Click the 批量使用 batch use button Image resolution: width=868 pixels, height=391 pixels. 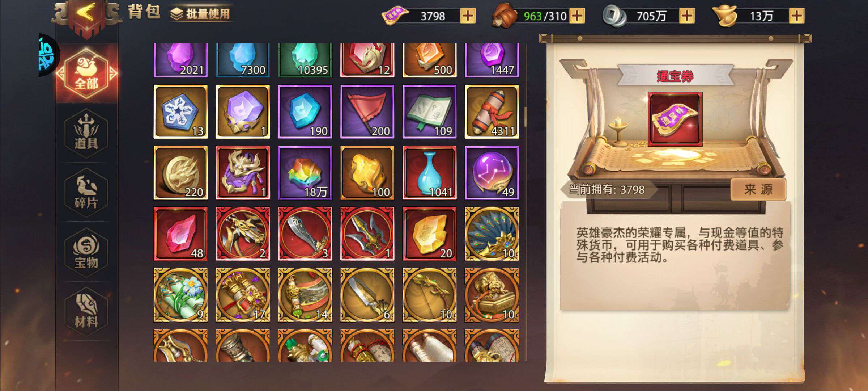pyautogui.click(x=200, y=14)
